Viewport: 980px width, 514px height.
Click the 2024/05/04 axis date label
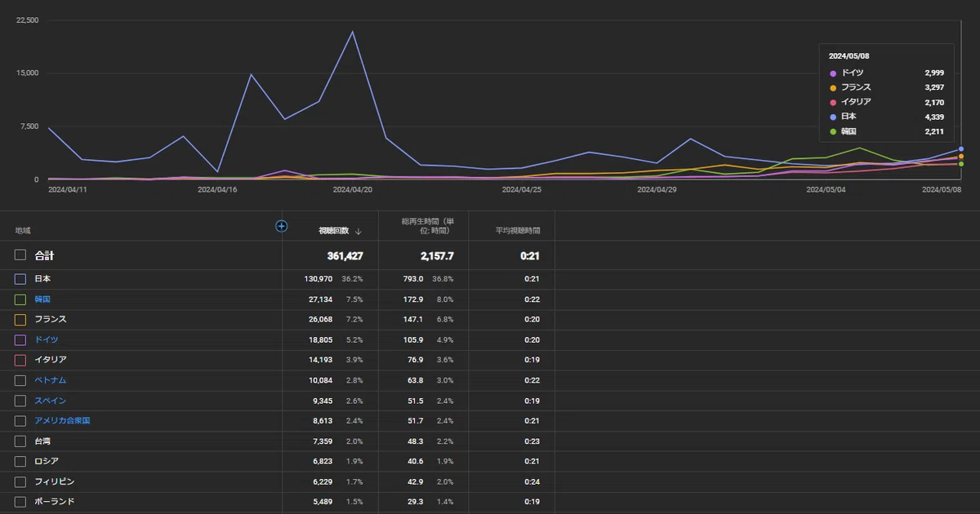pos(826,189)
